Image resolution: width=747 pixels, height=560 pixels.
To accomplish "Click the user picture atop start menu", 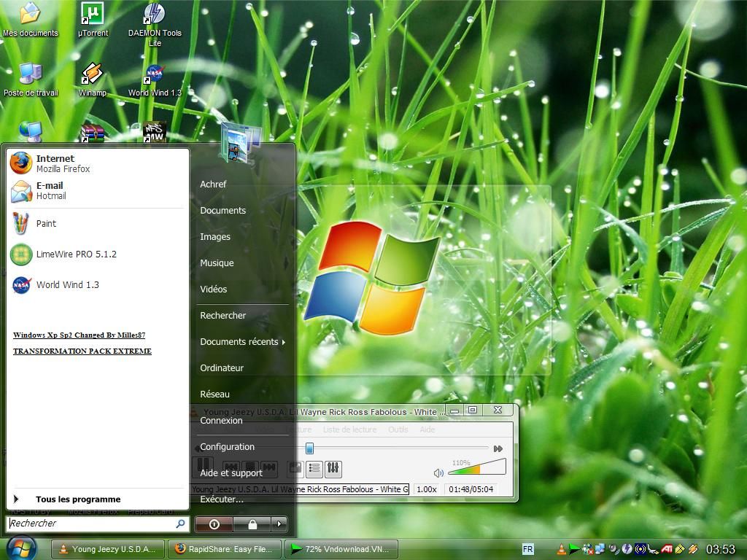I will coord(241,142).
